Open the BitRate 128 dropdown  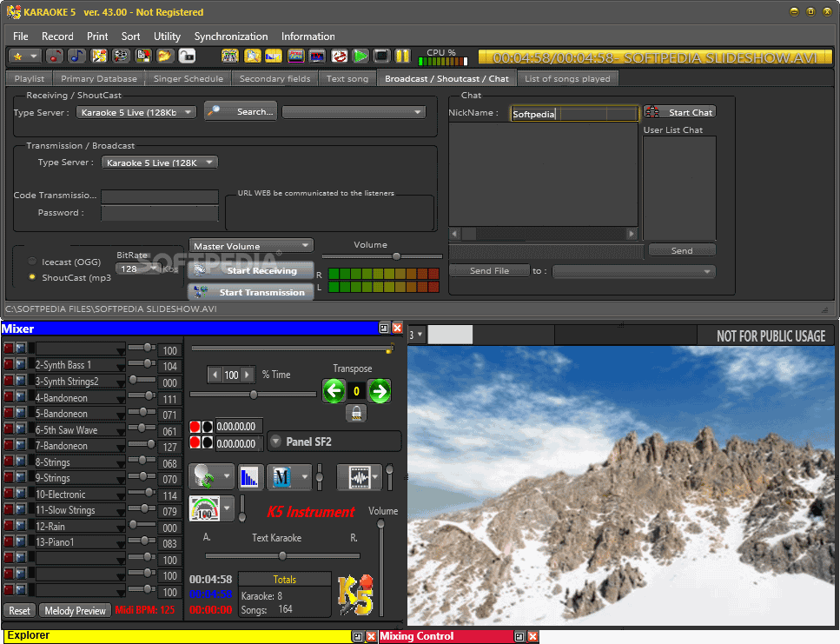pyautogui.click(x=138, y=269)
